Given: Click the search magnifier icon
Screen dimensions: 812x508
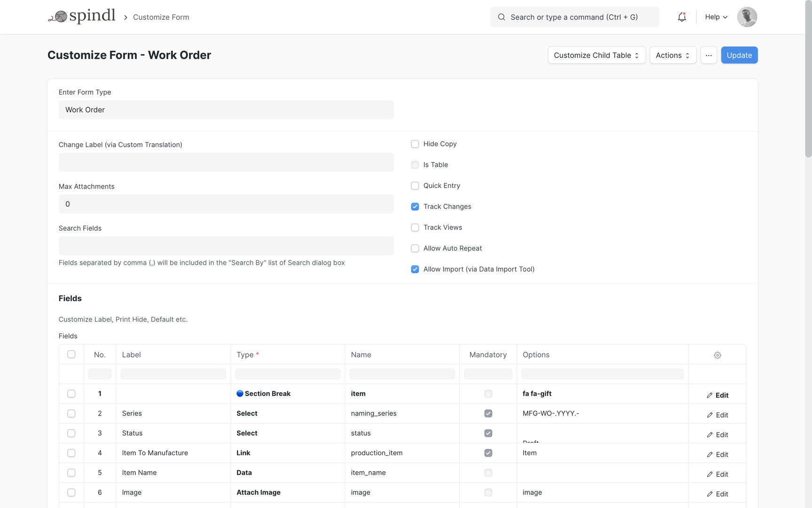Looking at the screenshot, I should (501, 17).
